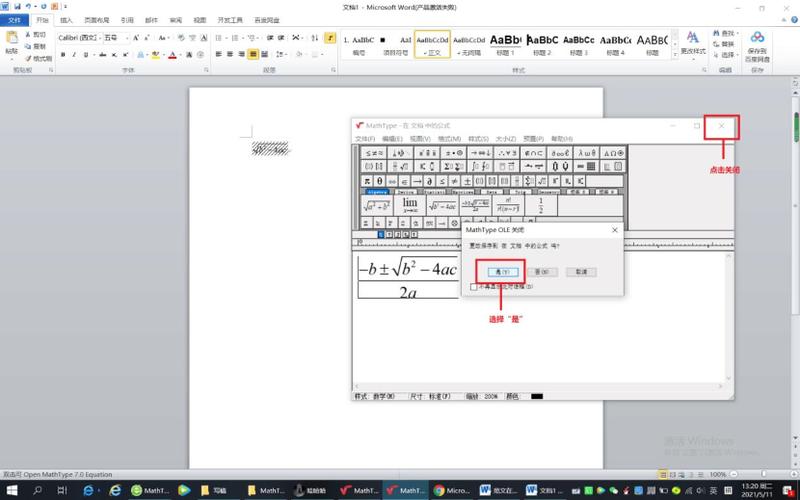Open the Change Styles (更改样式) dropdown
The width and height of the screenshot is (800, 500).
[x=693, y=44]
